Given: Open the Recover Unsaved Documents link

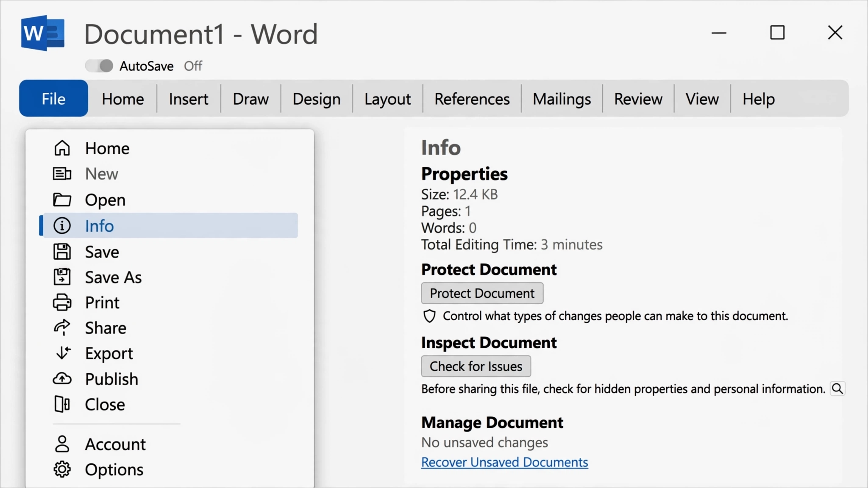Looking at the screenshot, I should pyautogui.click(x=504, y=462).
